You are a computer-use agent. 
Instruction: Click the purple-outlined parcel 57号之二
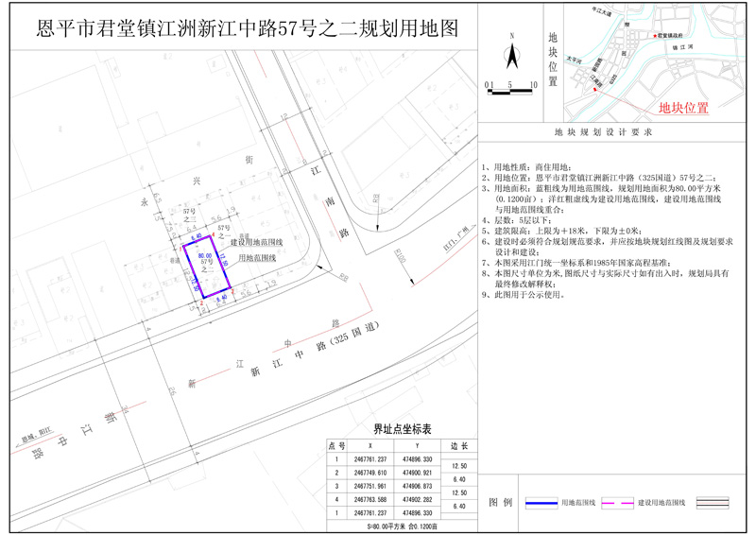pos(207,267)
